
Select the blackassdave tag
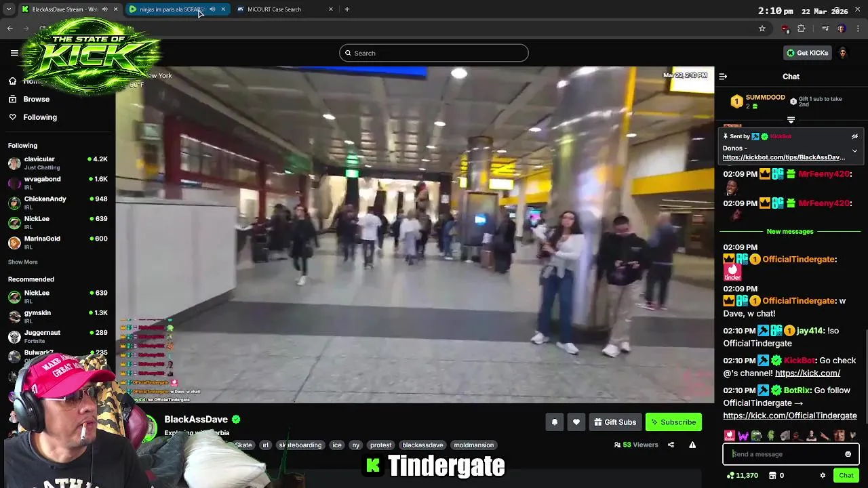422,445
